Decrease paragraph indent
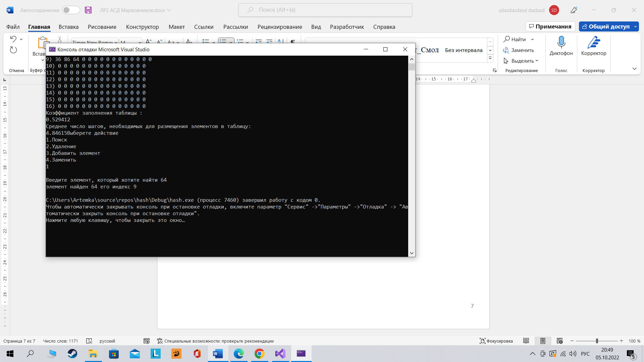Viewport: 644px width, 362px height. 259,41
